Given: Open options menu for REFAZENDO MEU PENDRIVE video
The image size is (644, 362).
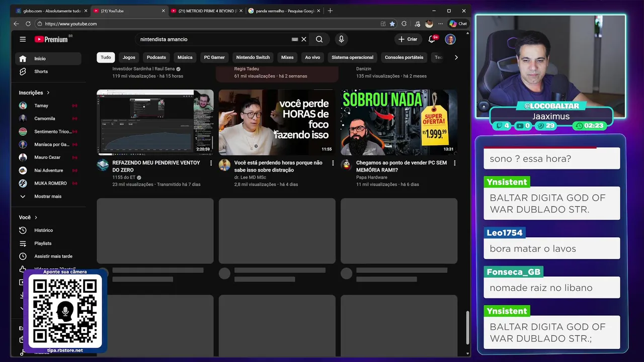Looking at the screenshot, I should (211, 163).
